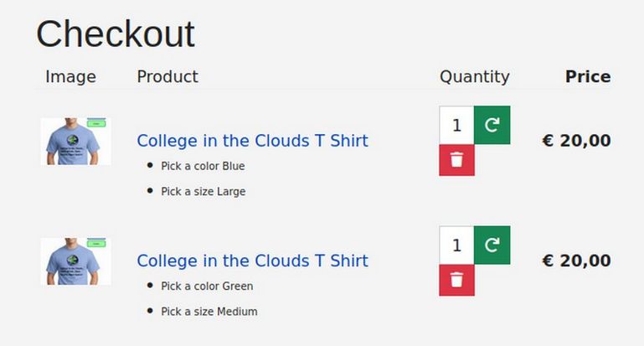This screenshot has height=346, width=644.
Task: Refresh quantity for the Green Medium shirt
Action: point(492,245)
